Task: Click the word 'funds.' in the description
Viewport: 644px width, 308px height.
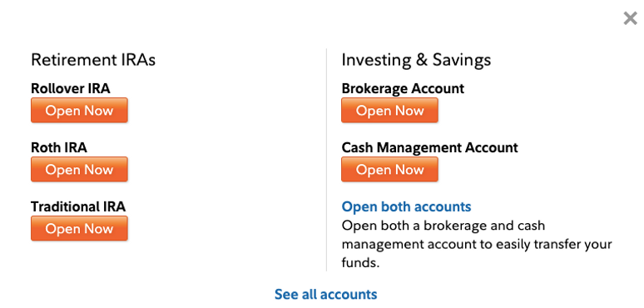Action: tap(360, 262)
